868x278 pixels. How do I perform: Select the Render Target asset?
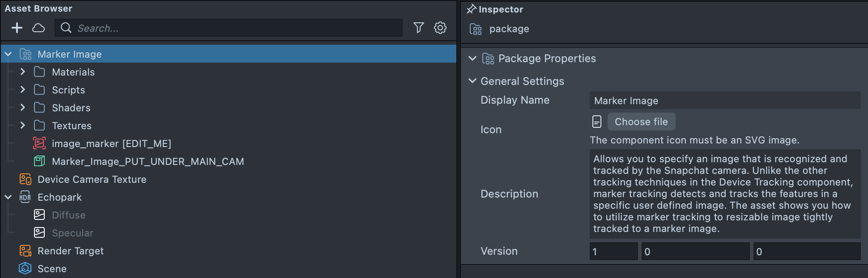[x=70, y=251]
